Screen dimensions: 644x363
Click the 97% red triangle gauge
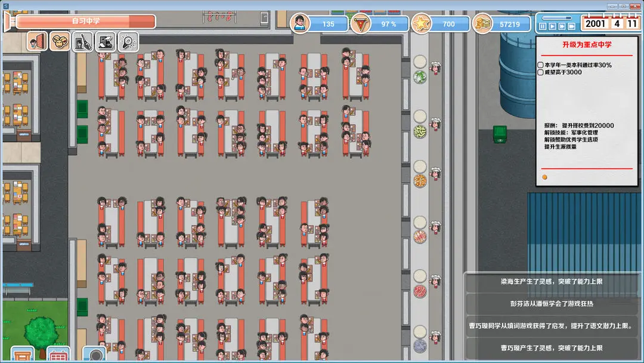361,24
